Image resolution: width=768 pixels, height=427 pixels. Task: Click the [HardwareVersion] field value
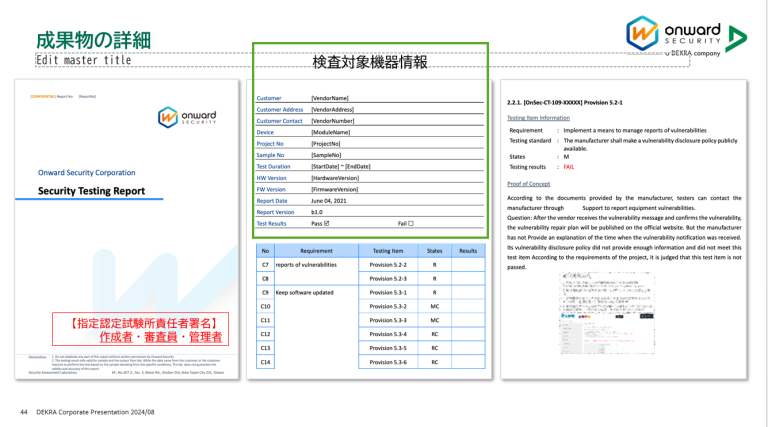click(335, 178)
